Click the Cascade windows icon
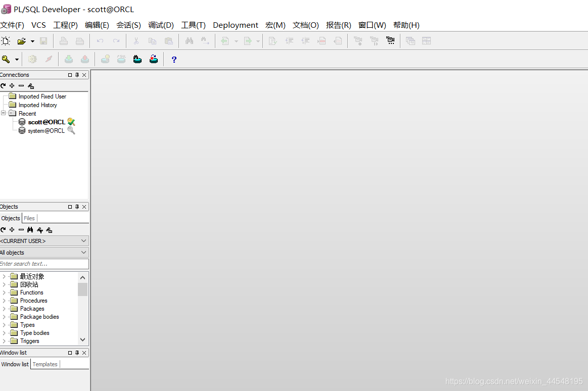588x391 pixels. coord(410,41)
